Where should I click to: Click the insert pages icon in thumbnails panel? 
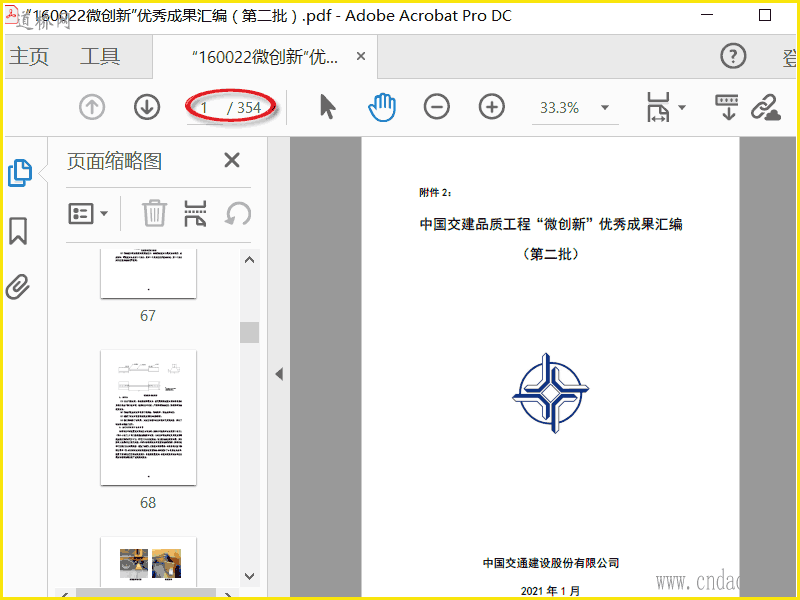[195, 213]
